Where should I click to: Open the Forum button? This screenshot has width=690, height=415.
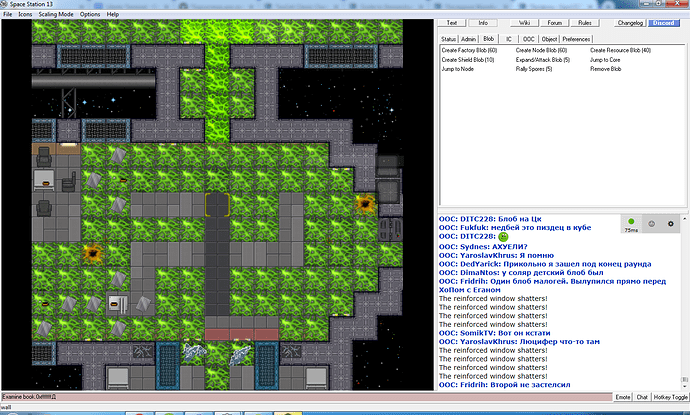coord(554,23)
